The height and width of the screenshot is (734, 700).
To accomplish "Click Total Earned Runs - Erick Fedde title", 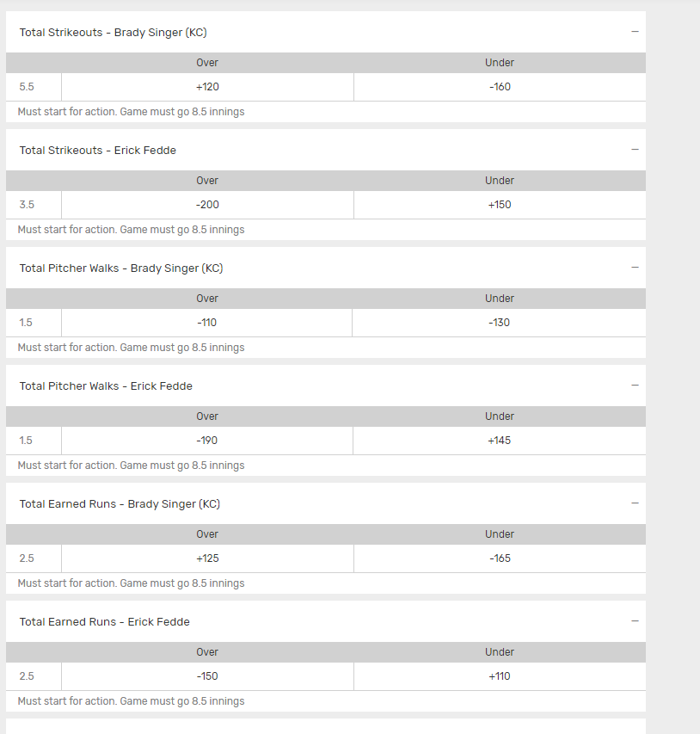I will click(104, 622).
